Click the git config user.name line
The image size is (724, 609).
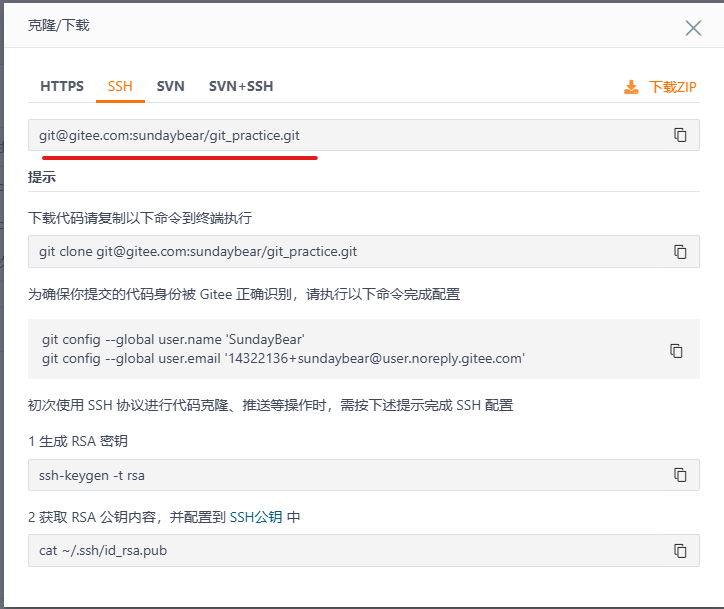click(x=173, y=339)
